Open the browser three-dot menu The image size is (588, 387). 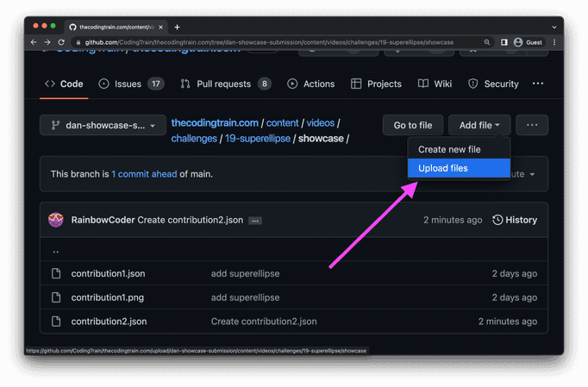pos(554,42)
